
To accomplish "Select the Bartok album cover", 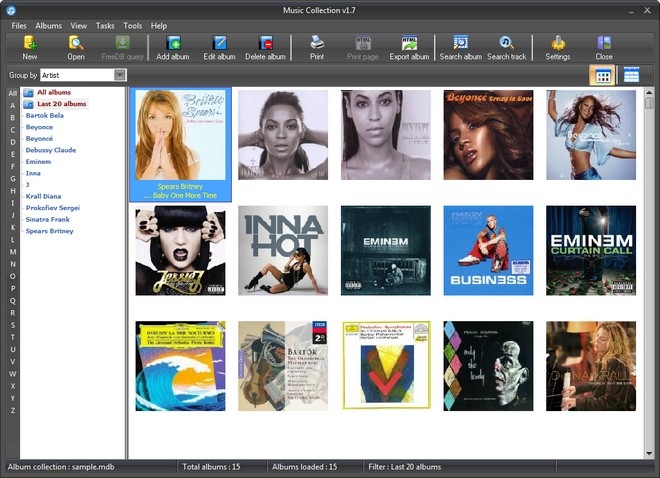I will click(283, 366).
